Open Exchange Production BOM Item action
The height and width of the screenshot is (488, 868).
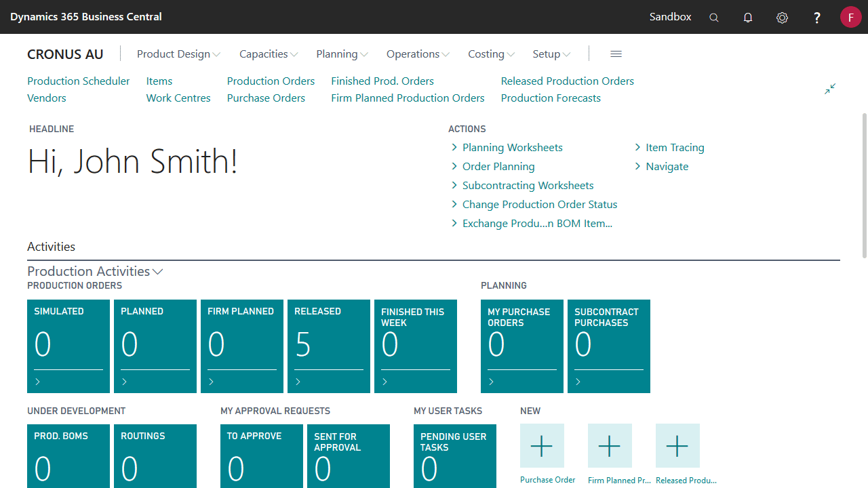pyautogui.click(x=537, y=224)
